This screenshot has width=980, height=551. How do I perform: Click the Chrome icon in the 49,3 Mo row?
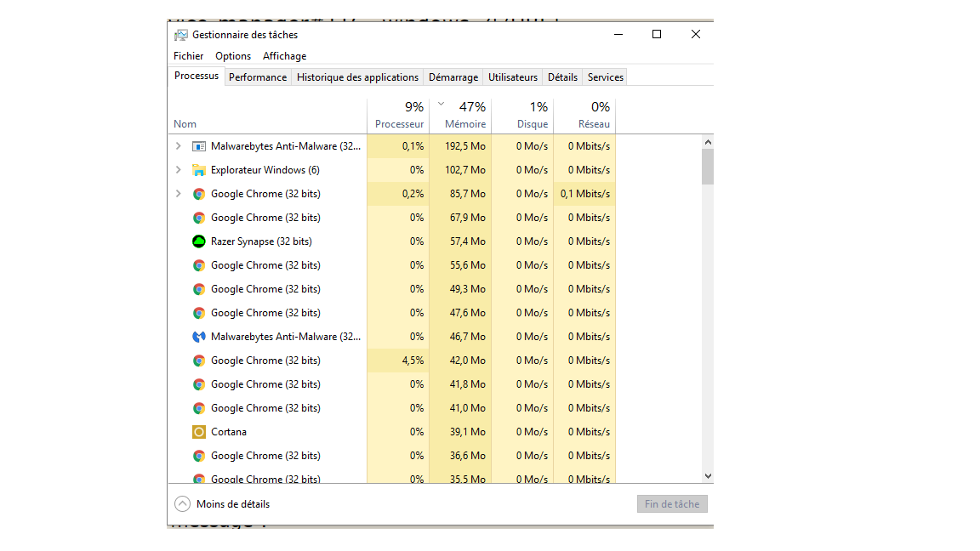(x=199, y=289)
